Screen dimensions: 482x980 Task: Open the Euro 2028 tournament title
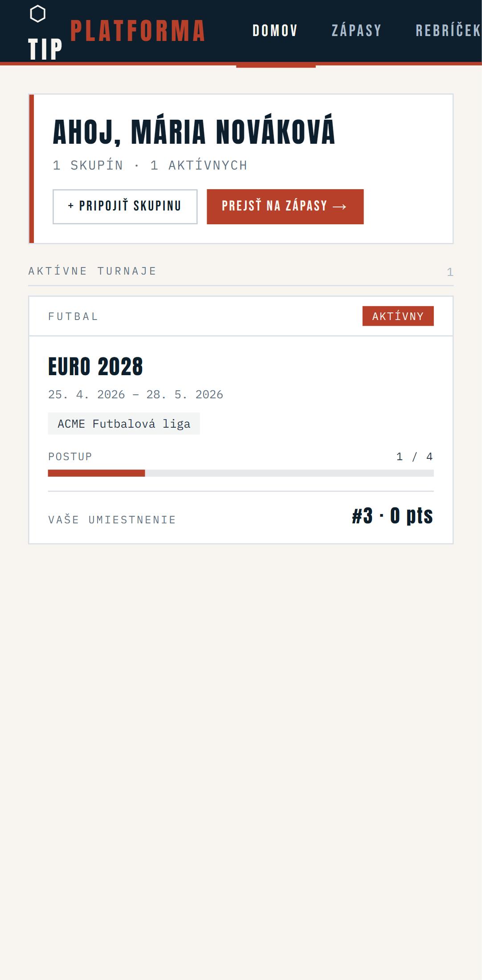(x=95, y=367)
